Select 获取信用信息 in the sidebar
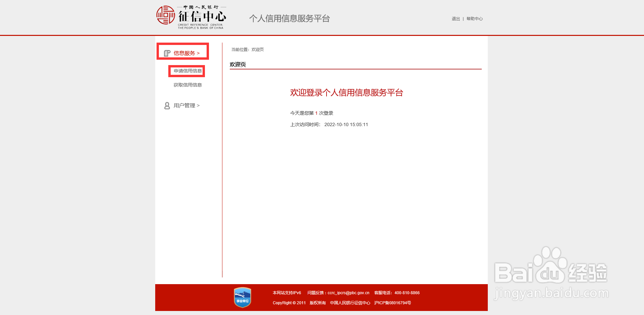Image resolution: width=644 pixels, height=315 pixels. (187, 85)
